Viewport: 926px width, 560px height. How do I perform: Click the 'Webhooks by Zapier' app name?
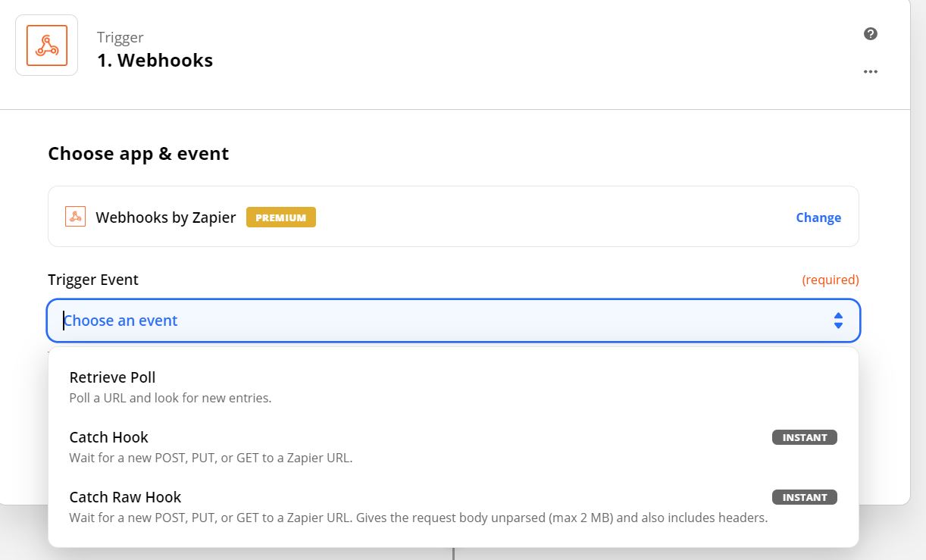point(166,217)
